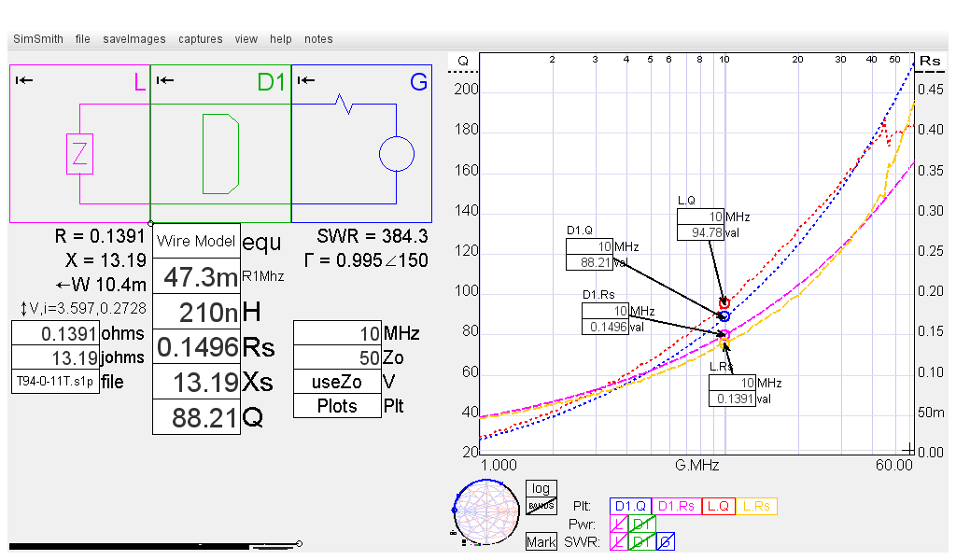Edit the 50 Zo impedance field
This screenshot has height=560, width=956.
tap(337, 357)
